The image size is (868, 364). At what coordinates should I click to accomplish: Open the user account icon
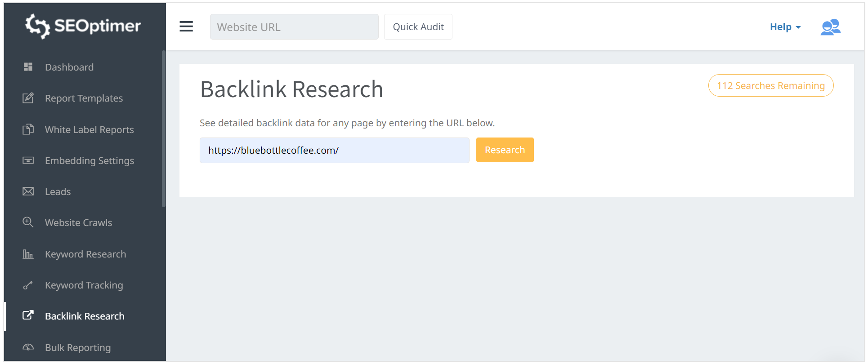pyautogui.click(x=830, y=27)
